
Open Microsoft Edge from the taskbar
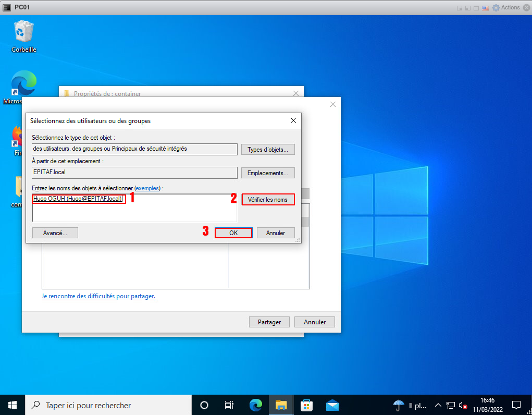coord(255,405)
